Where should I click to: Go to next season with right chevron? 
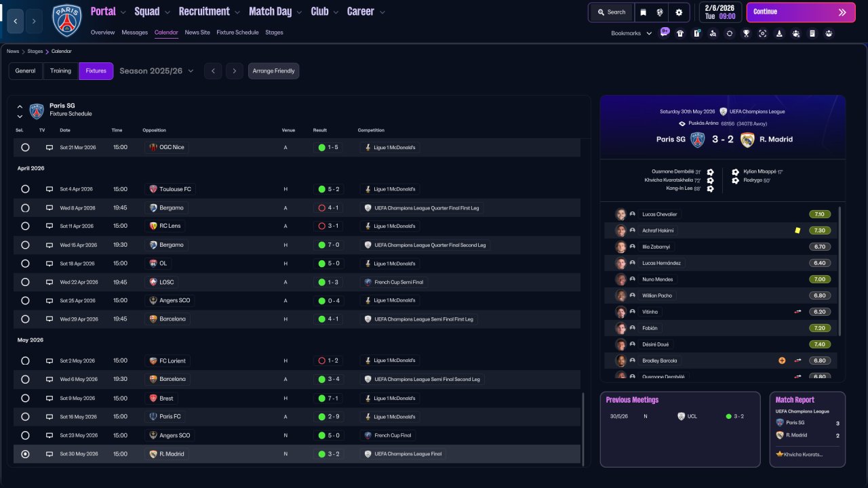235,71
